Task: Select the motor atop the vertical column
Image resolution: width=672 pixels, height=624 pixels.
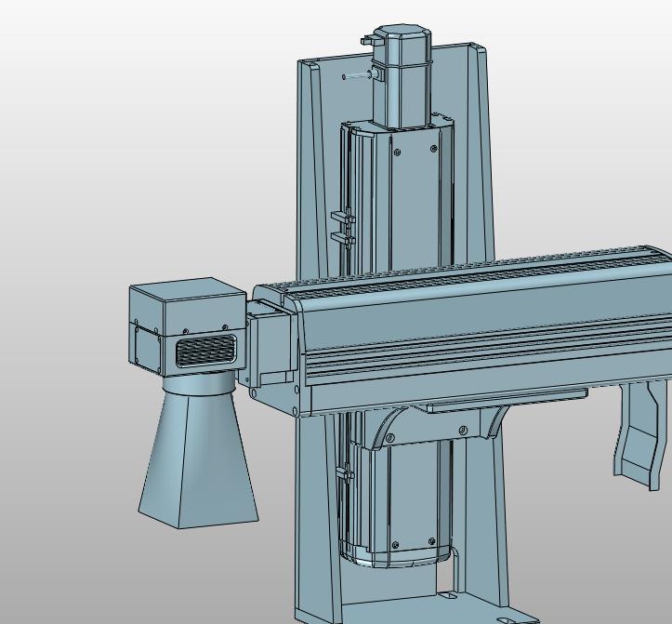Action: tap(402, 76)
